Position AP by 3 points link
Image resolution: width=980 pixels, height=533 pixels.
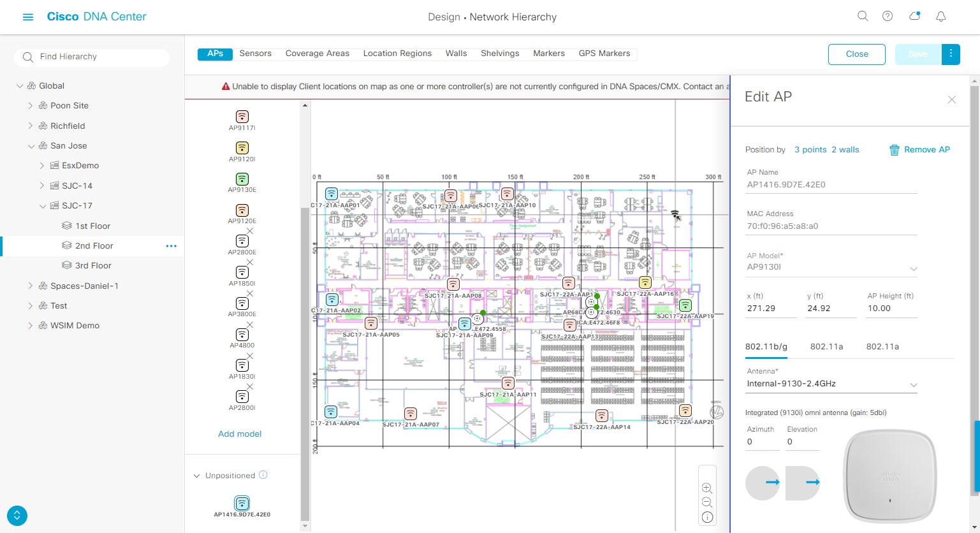(810, 150)
